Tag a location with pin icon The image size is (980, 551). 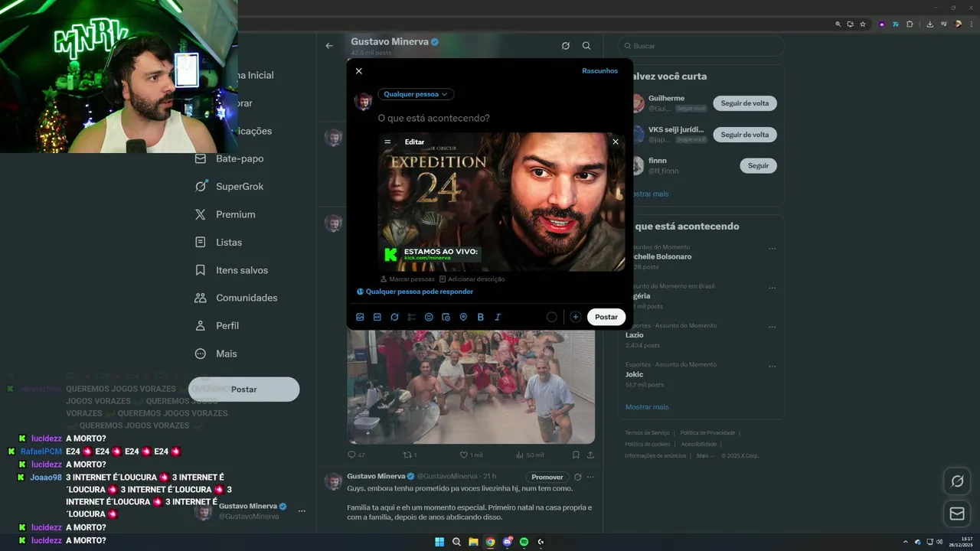point(463,317)
